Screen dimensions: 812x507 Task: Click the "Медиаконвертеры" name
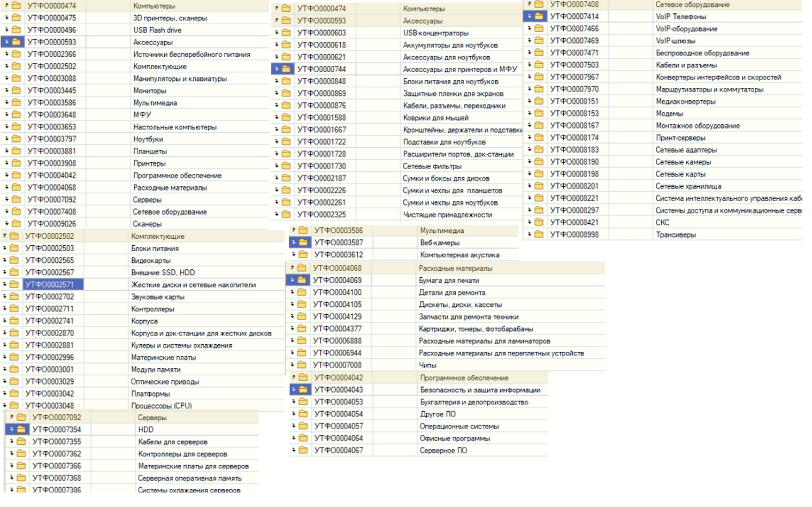click(686, 101)
